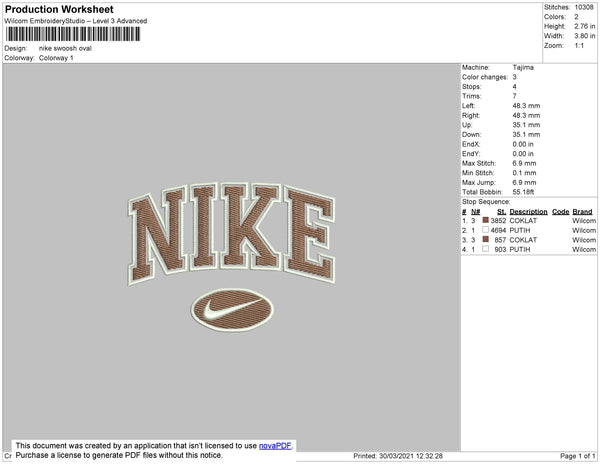This screenshot has height=464, width=600.
Task: Click the brown swatch for stop 3 COKLAT 857
Action: pos(486,239)
